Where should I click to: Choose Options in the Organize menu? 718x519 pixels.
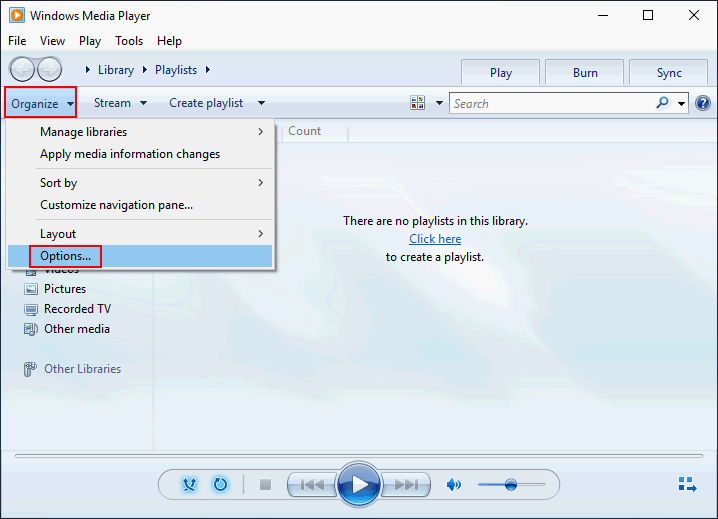(x=140, y=256)
